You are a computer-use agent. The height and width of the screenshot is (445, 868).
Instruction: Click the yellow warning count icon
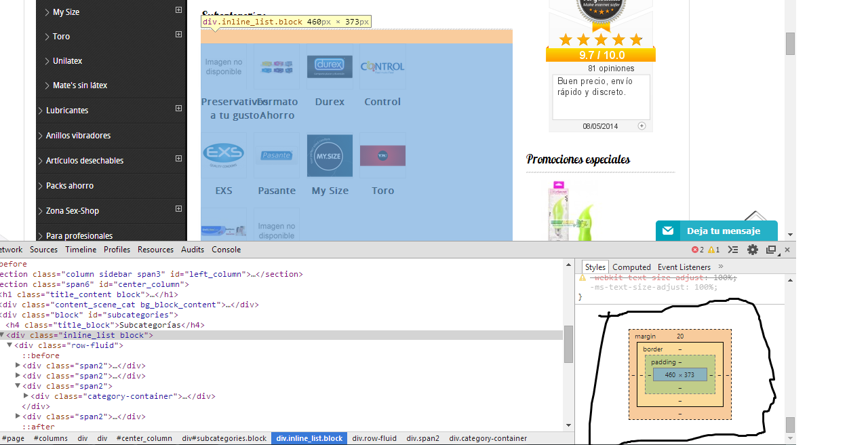coord(711,250)
